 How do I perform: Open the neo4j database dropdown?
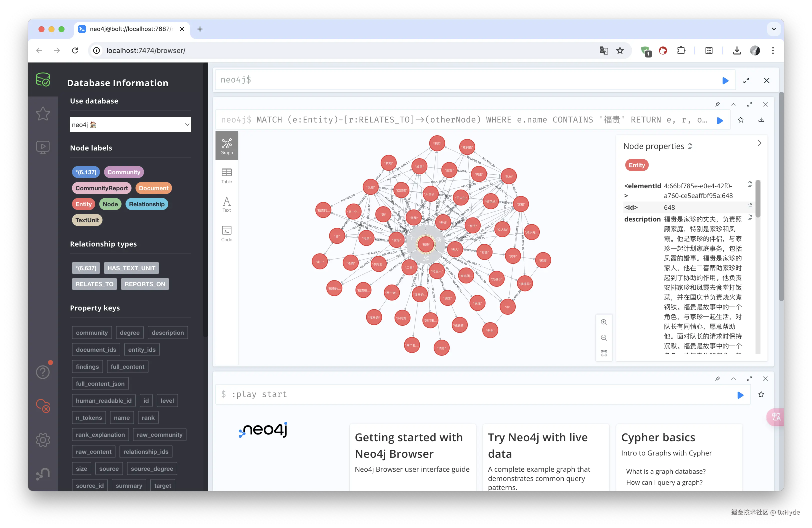[x=130, y=124]
